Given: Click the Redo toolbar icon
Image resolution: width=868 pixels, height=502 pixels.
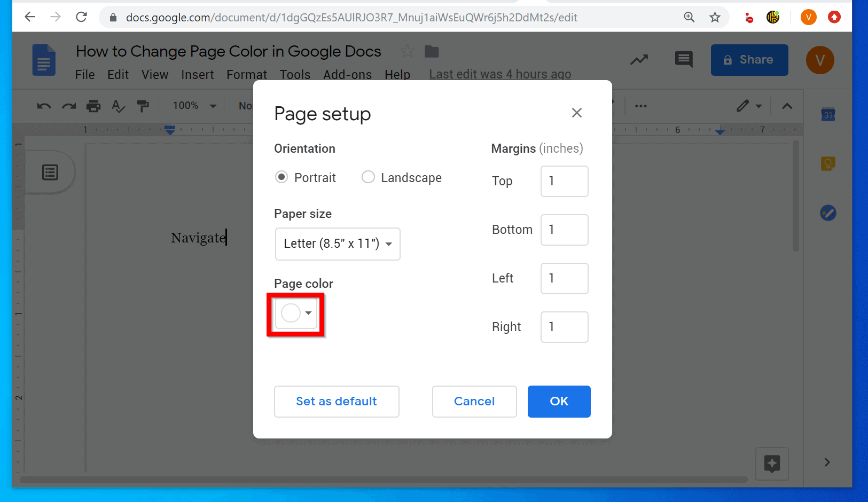Looking at the screenshot, I should (x=69, y=106).
